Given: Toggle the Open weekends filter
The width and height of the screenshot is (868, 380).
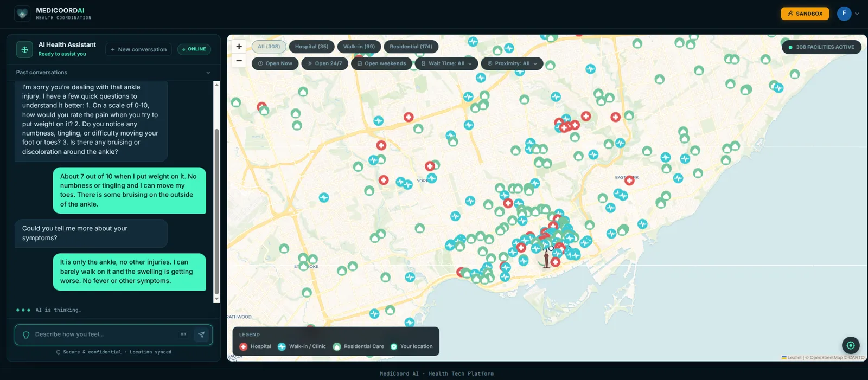Looking at the screenshot, I should click(x=381, y=63).
